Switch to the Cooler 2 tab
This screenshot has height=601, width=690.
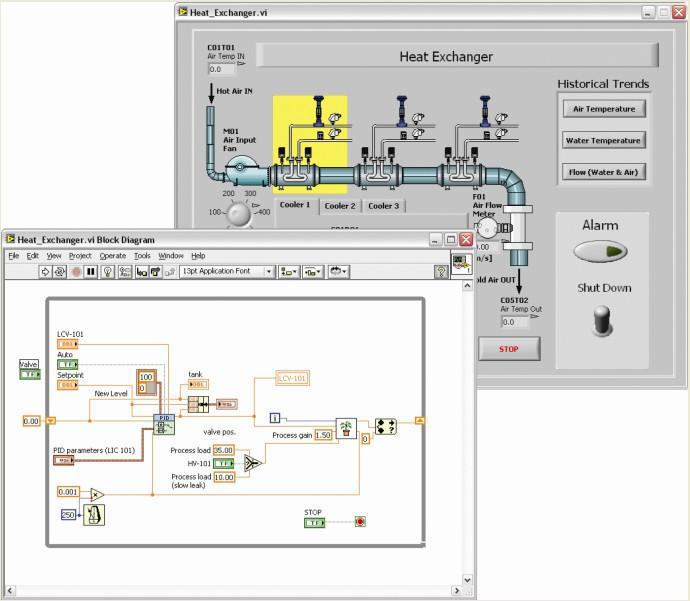point(340,206)
